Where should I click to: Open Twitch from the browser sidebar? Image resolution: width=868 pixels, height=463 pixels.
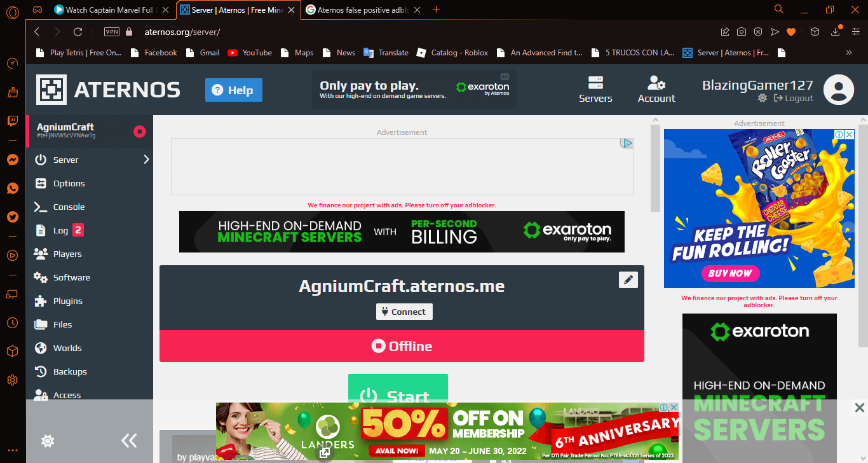12,121
